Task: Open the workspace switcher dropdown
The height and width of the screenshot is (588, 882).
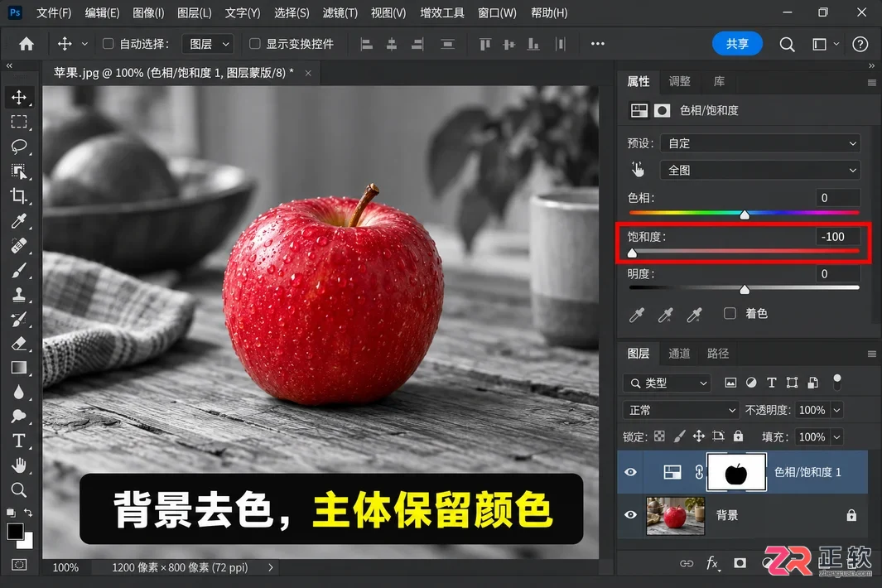Action: [x=825, y=45]
